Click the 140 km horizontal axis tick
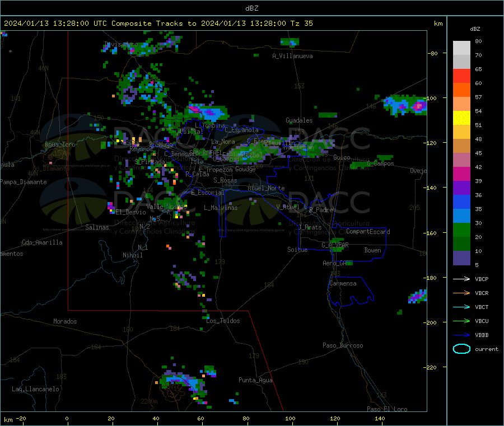Screen dimensions: 504x426 click(x=380, y=418)
